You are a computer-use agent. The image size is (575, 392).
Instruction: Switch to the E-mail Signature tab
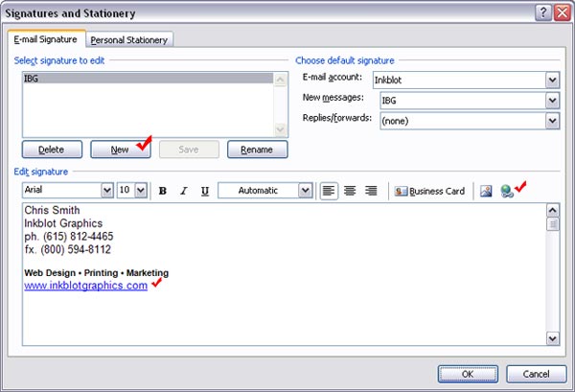[x=46, y=39]
